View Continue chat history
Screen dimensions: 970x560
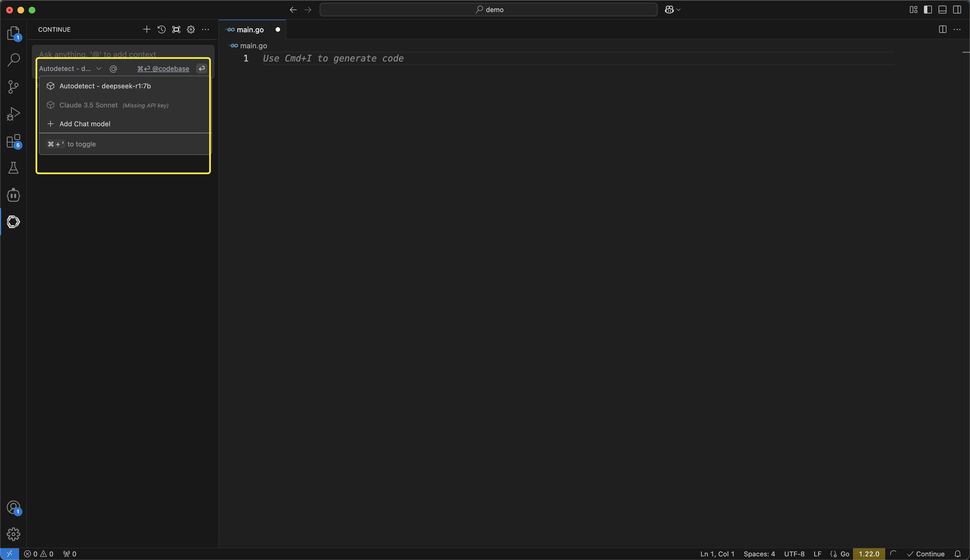coord(162,30)
